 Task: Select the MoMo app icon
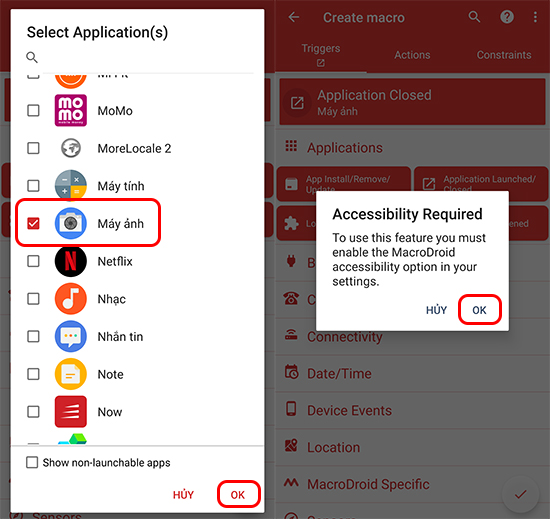pyautogui.click(x=71, y=110)
